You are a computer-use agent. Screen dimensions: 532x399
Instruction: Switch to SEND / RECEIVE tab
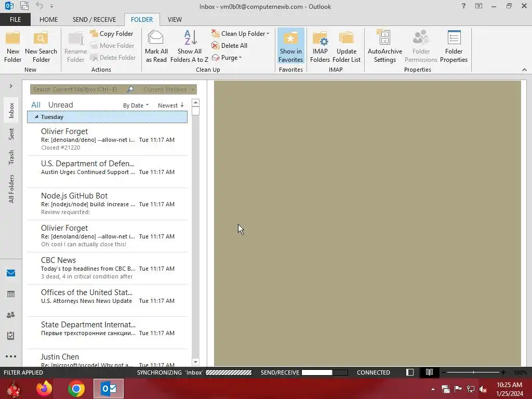[94, 20]
